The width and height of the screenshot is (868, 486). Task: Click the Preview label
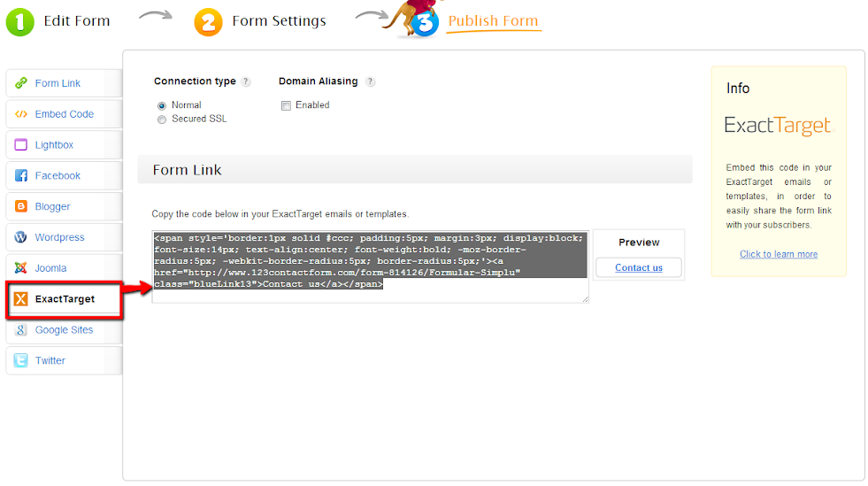(639, 243)
